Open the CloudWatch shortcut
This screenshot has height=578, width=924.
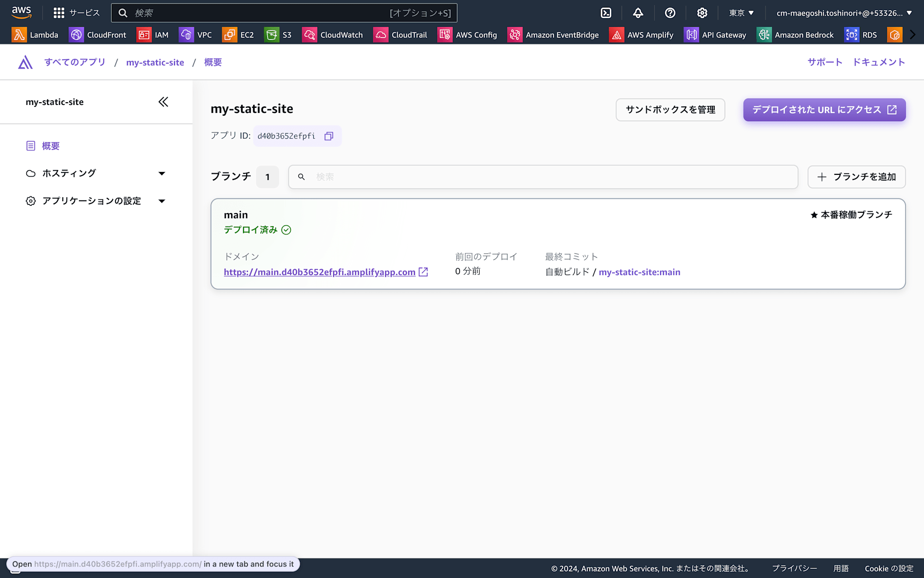(332, 35)
